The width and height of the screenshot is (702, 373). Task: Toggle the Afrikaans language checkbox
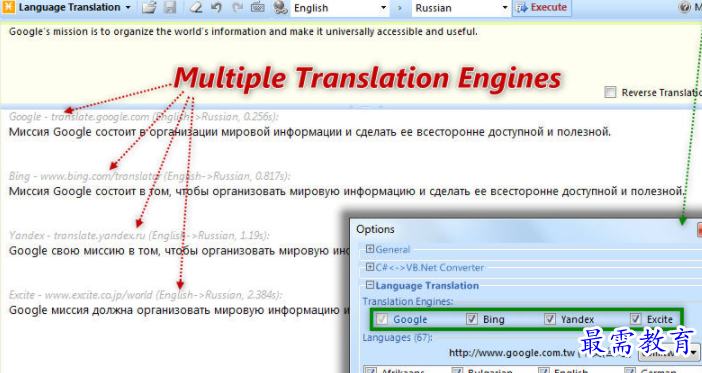click(371, 370)
